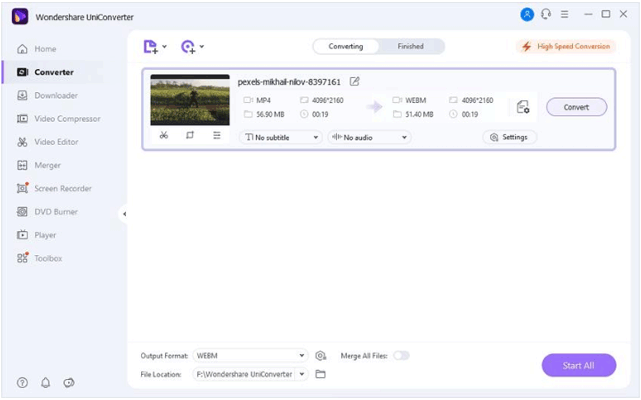Toggle the Merge All Files switch
The height and width of the screenshot is (400, 641).
[401, 356]
